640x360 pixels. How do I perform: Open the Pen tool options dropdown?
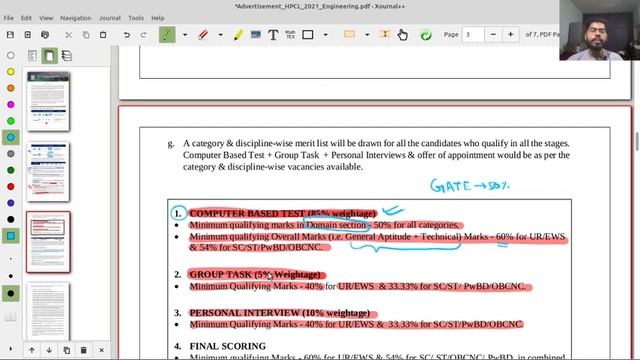point(185,35)
